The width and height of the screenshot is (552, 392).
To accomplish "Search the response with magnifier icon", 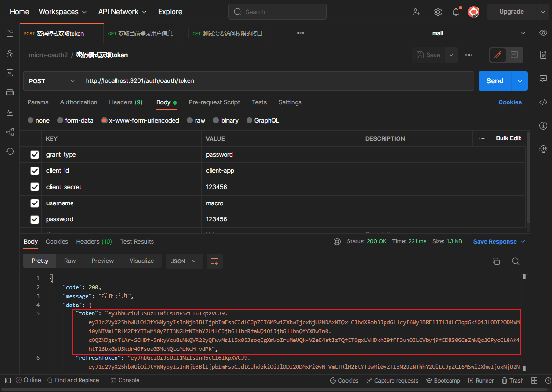I will [x=516, y=261].
